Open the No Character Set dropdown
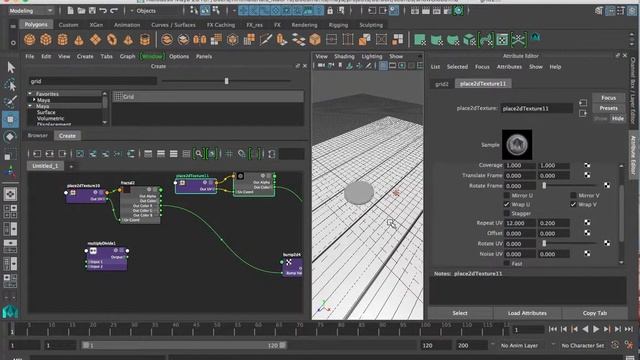640x360 pixels. [582, 345]
